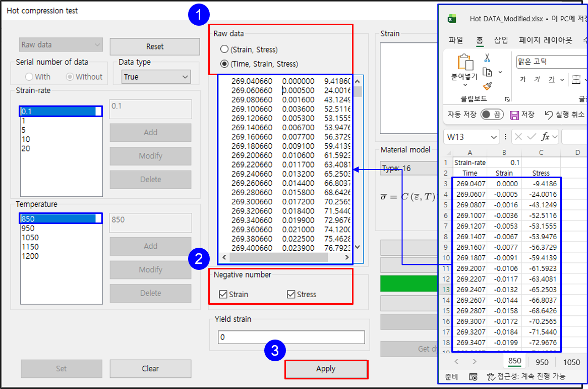Click the 실행 취소 undo arrow icon
Image resolution: width=588 pixels, height=389 pixels.
coord(549,115)
